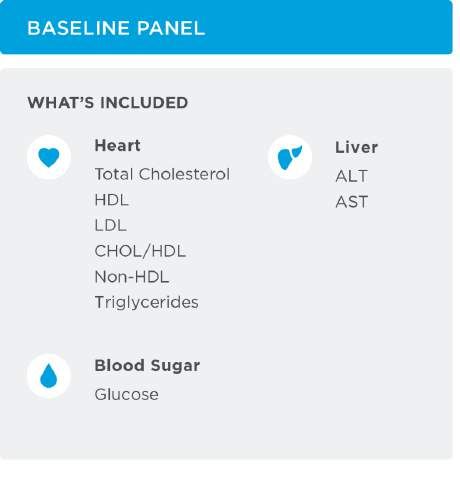Click the Liver category heading
The height and width of the screenshot is (493, 460).
click(x=356, y=147)
